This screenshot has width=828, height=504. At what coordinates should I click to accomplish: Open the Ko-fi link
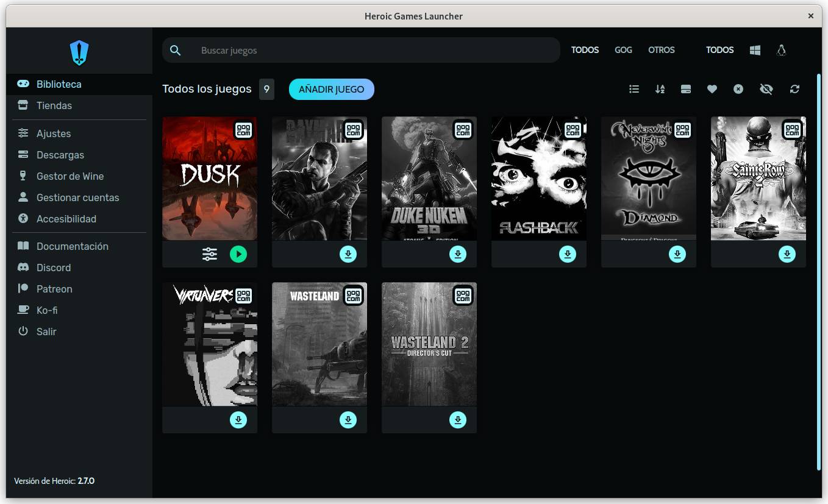pos(79,310)
